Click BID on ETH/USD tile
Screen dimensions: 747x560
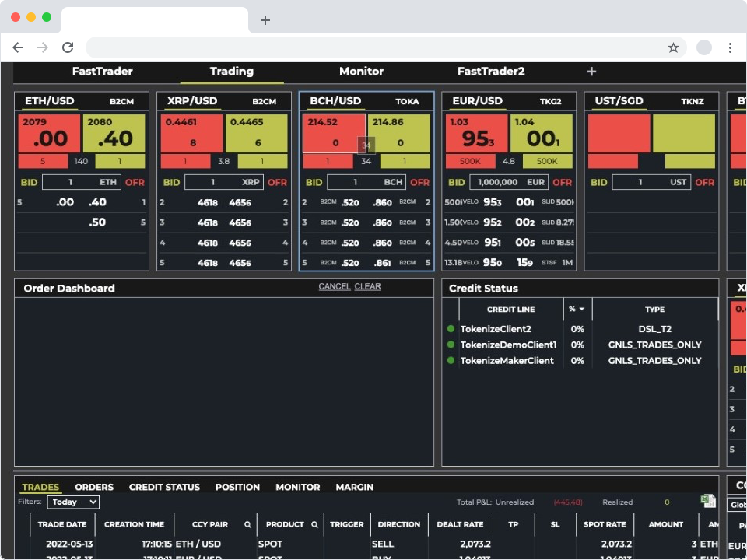pos(29,182)
